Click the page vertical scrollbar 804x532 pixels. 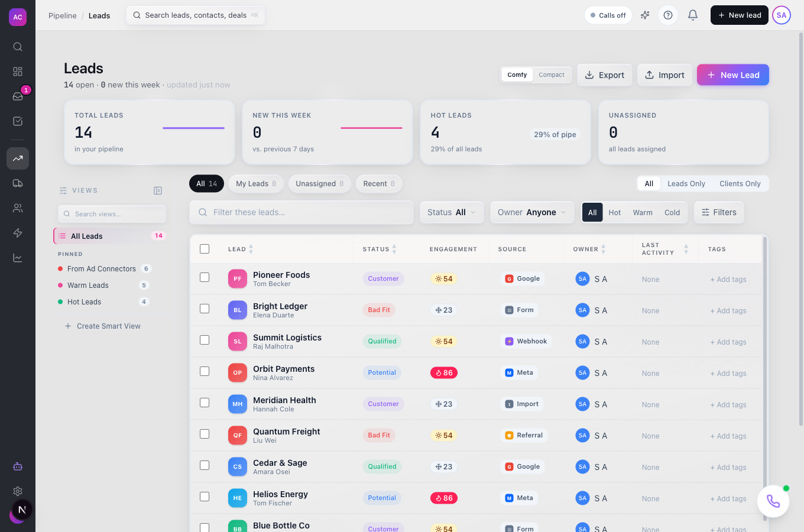pyautogui.click(x=801, y=229)
